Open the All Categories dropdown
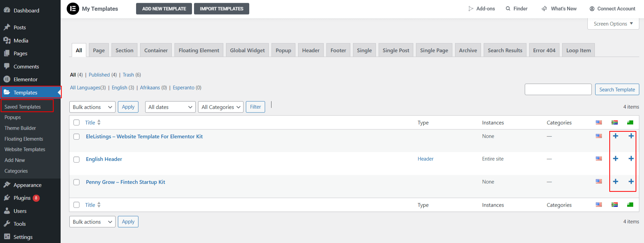Image resolution: width=644 pixels, height=243 pixels. pos(221,107)
